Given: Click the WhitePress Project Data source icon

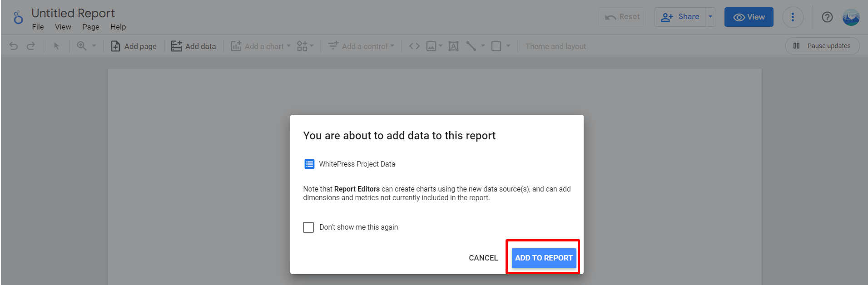Looking at the screenshot, I should 309,164.
